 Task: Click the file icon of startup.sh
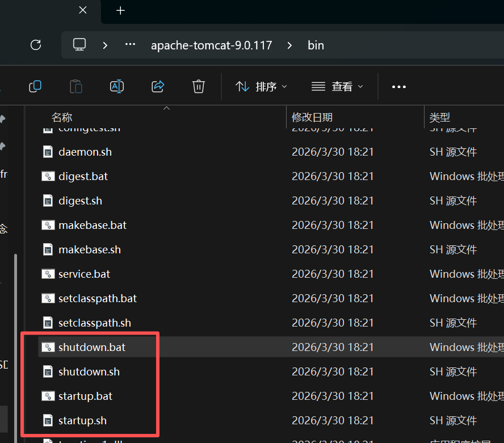[48, 421]
